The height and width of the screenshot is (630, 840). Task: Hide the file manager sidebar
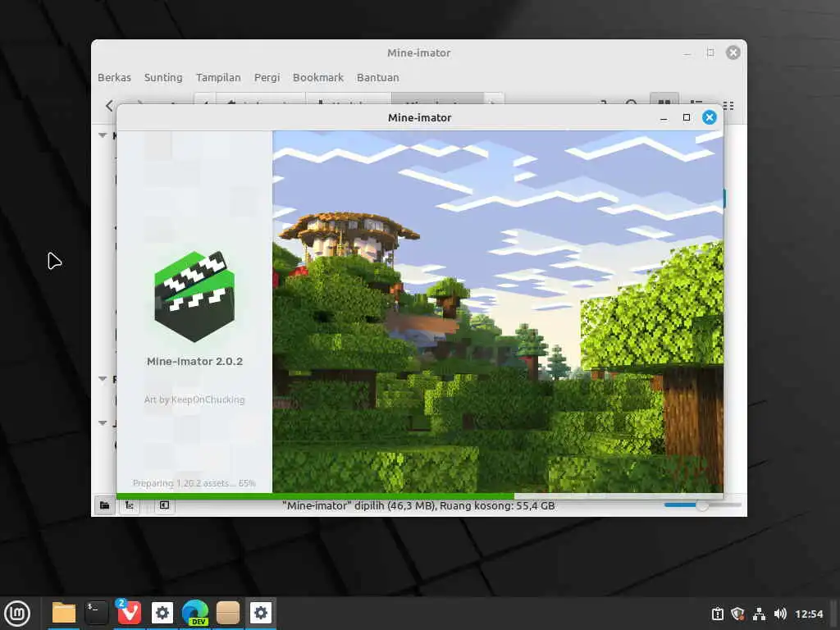[x=164, y=505]
